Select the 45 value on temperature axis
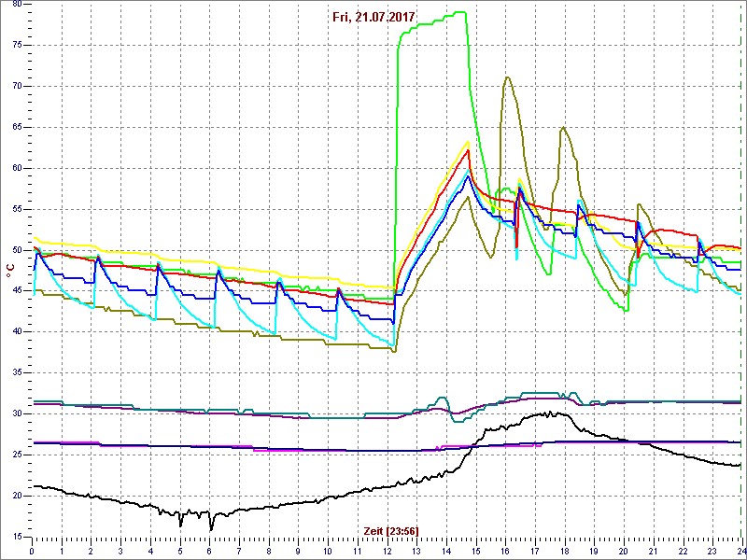Viewport: 747px width, 560px height. 18,291
